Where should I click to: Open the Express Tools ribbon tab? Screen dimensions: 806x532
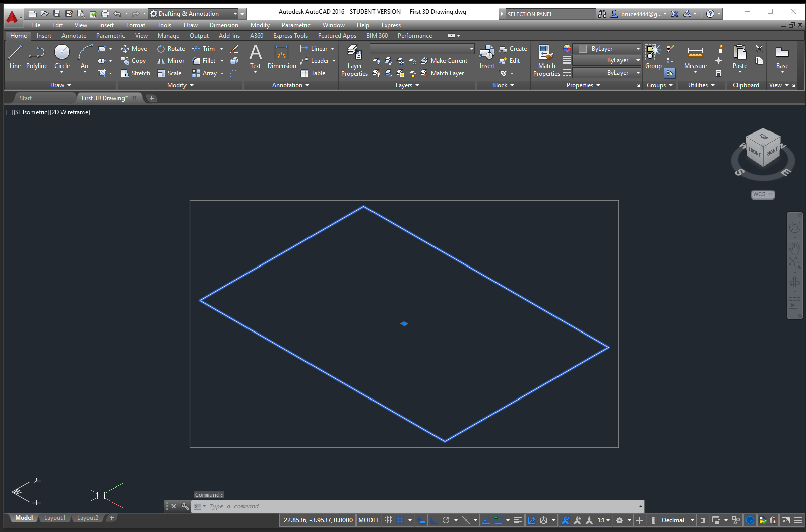(290, 36)
